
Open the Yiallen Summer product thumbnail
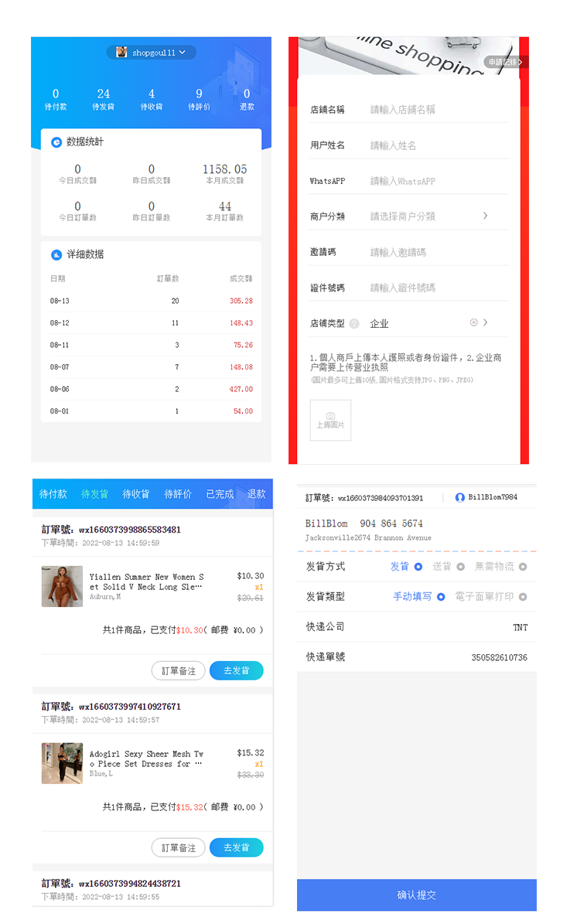coord(62,586)
